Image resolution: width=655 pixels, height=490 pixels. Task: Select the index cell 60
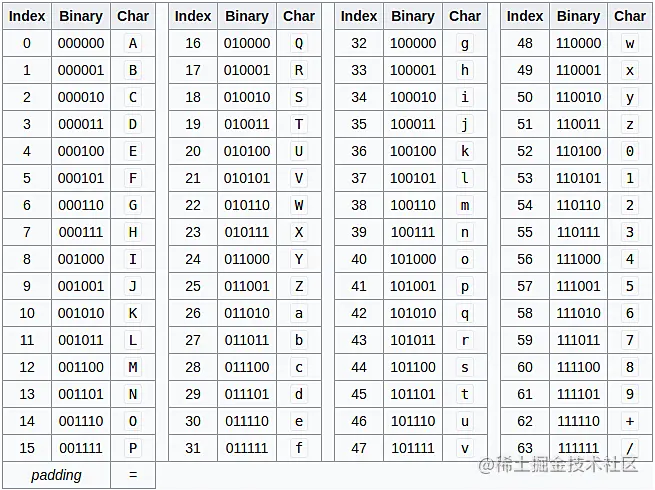pyautogui.click(x=525, y=367)
